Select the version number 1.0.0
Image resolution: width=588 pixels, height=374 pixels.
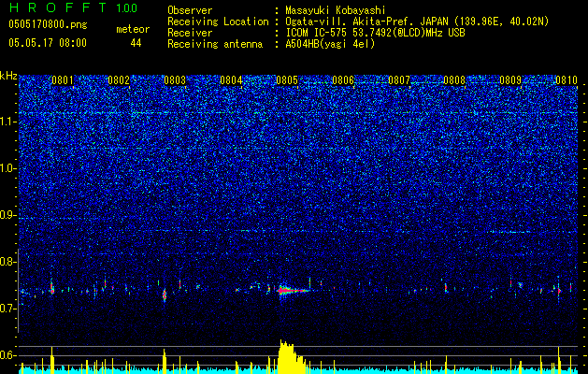pyautogui.click(x=127, y=8)
